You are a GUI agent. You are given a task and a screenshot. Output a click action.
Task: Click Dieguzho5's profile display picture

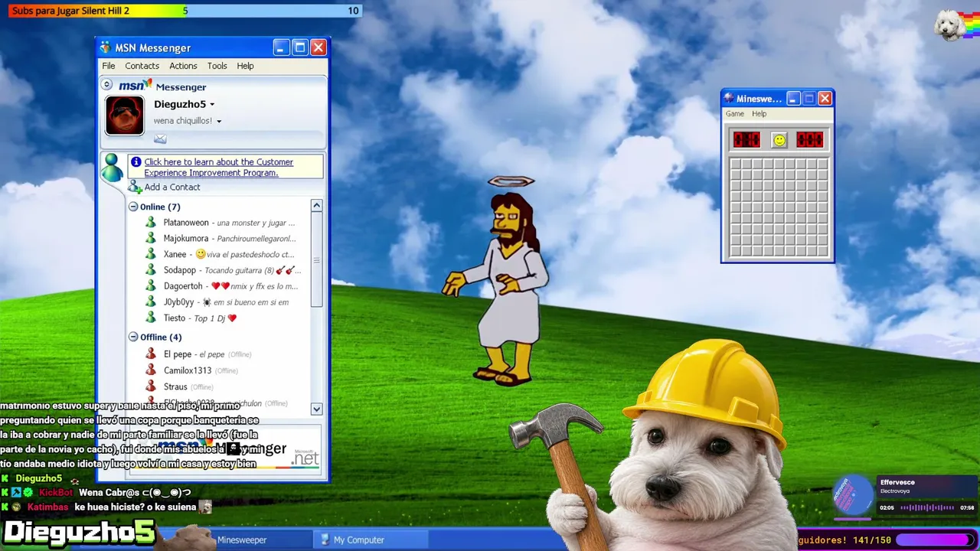(x=124, y=116)
